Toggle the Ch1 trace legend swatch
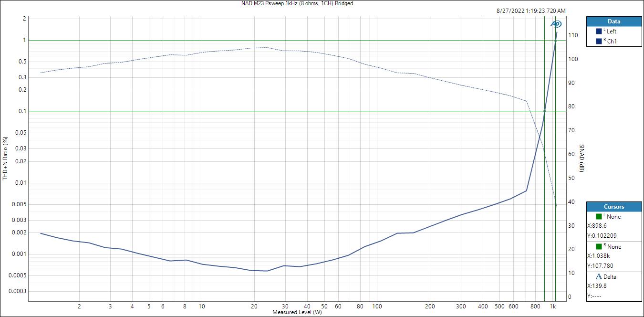Image resolution: width=644 pixels, height=317 pixels. (x=599, y=42)
